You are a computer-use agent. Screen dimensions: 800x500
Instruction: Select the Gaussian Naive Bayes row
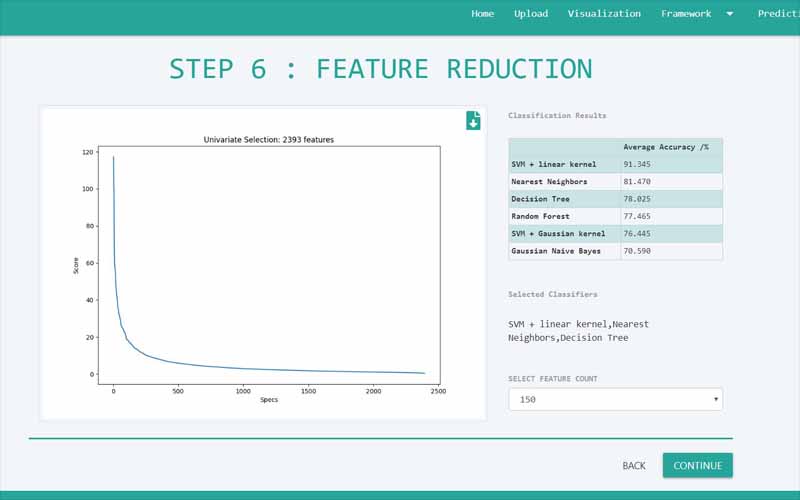pos(564,251)
